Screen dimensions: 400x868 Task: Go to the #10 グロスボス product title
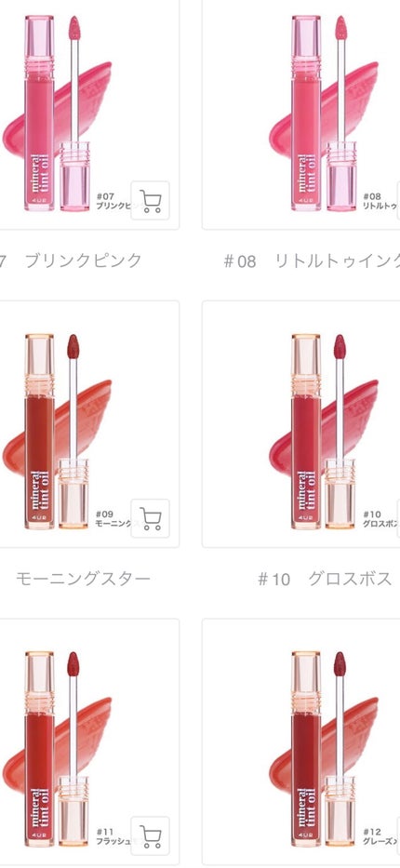(325, 579)
